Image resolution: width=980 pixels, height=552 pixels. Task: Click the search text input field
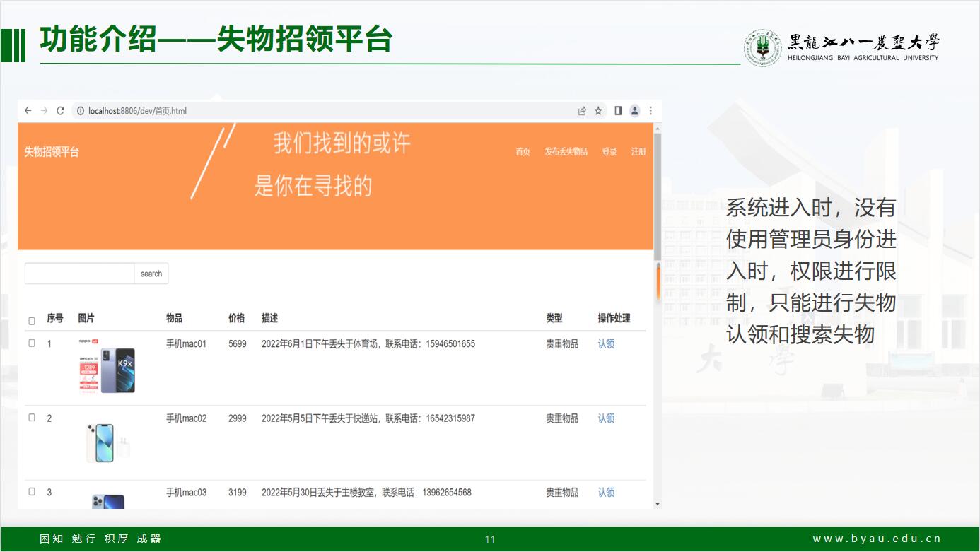pyautogui.click(x=79, y=274)
